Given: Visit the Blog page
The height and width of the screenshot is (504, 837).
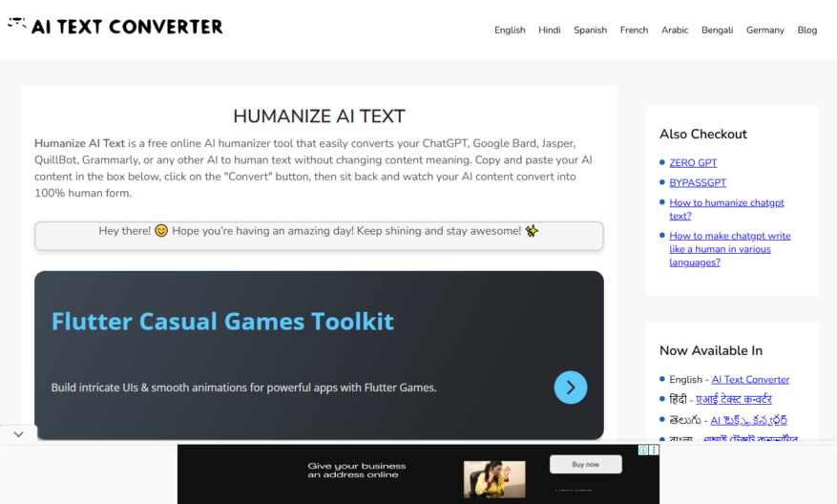Looking at the screenshot, I should point(807,30).
